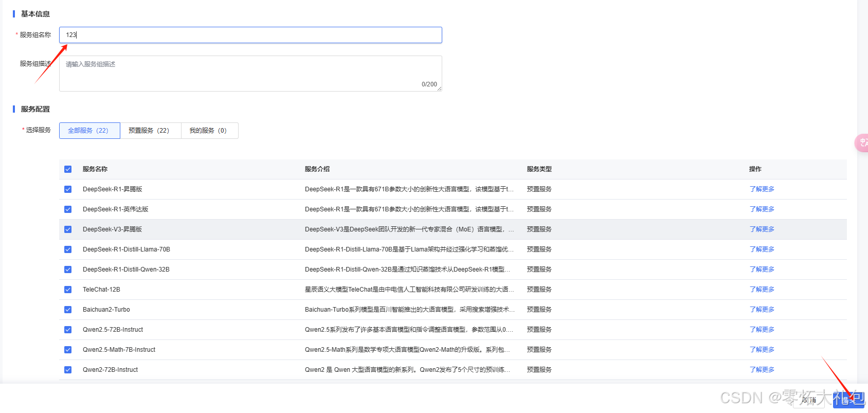Image resolution: width=868 pixels, height=413 pixels.
Task: Open 了解更多 for Qwen2.5-Math-7B-Instruct
Action: [762, 350]
